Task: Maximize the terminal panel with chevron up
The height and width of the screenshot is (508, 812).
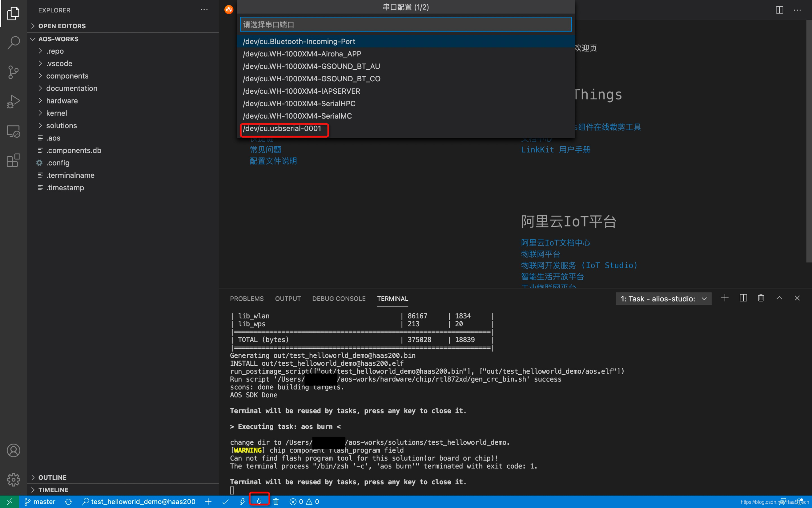Action: [x=779, y=298]
